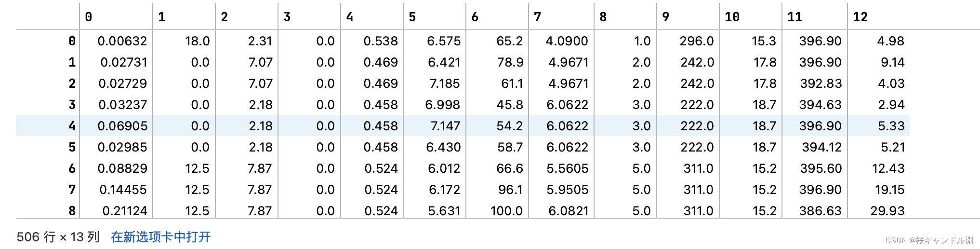Click cell value 19.15
The height and width of the screenshot is (249, 980).
pyautogui.click(x=890, y=190)
